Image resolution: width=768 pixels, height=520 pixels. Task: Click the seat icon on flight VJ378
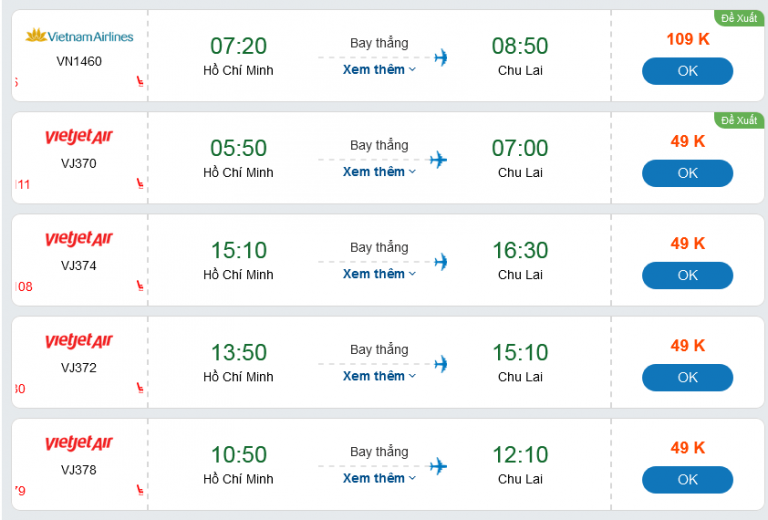coord(139,490)
